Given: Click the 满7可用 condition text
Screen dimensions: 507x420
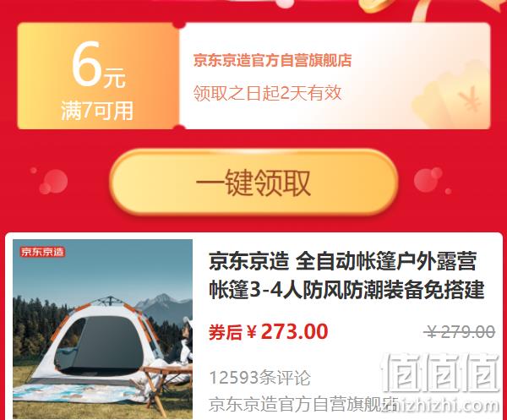Looking at the screenshot, I should click(x=97, y=111).
